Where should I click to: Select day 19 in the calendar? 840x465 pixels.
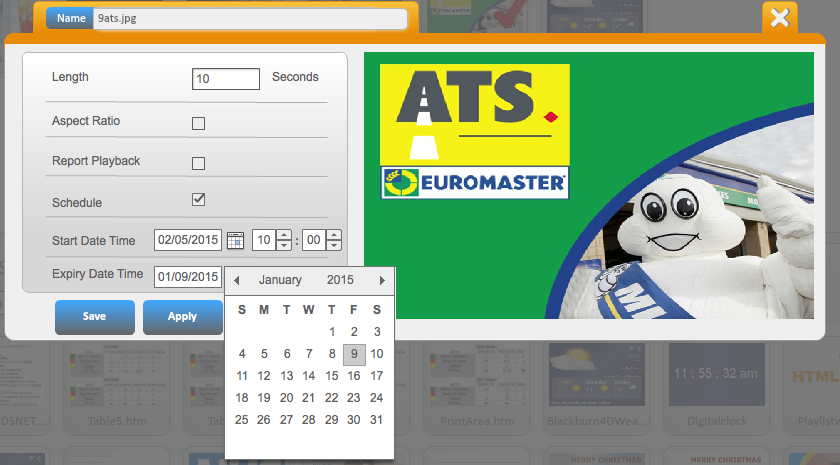[264, 399]
